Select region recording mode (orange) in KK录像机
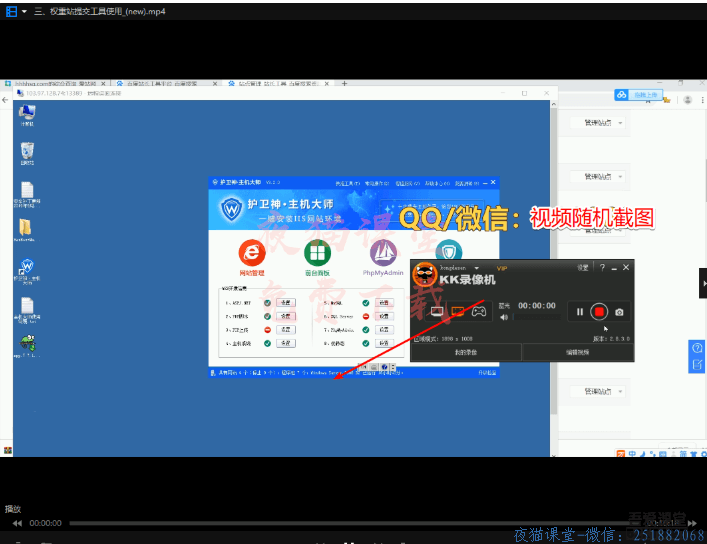 coord(458,311)
